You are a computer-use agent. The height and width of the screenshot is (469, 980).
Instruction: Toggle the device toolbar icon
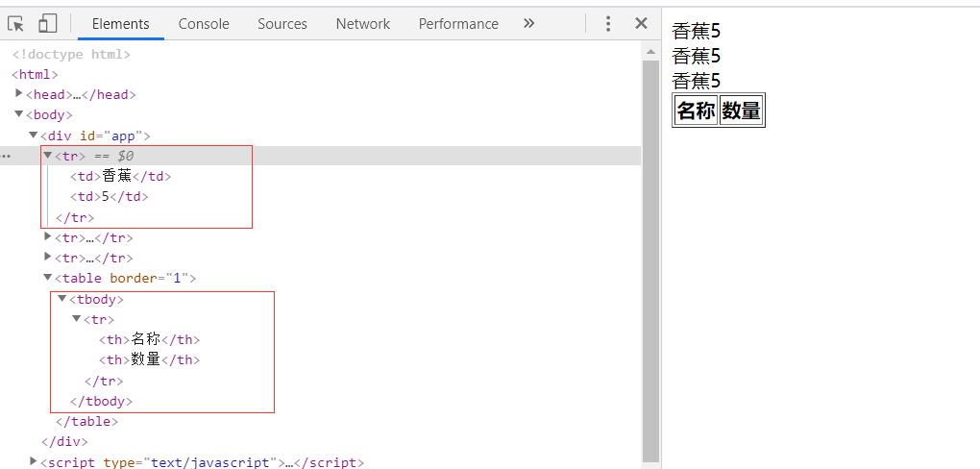click(47, 24)
